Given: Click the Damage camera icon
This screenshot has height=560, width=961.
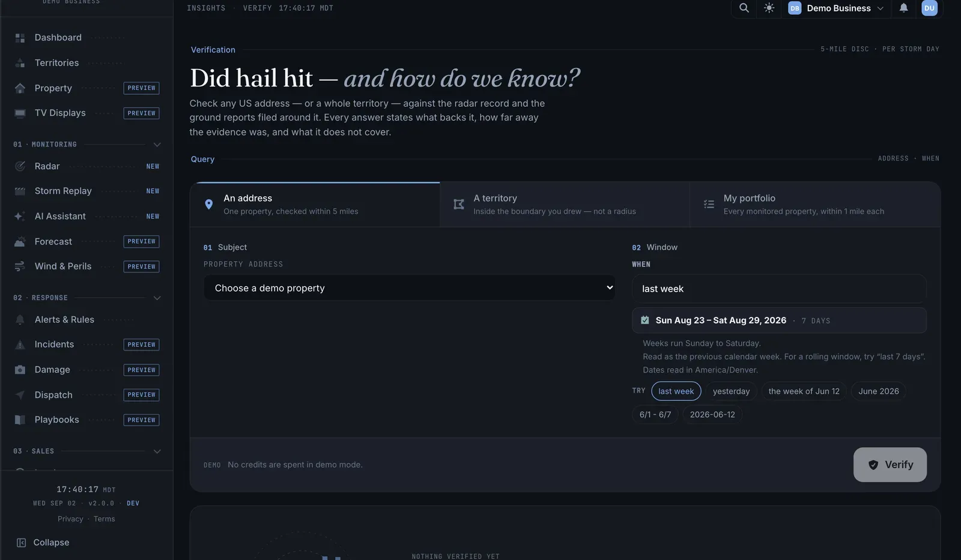Looking at the screenshot, I should point(20,370).
